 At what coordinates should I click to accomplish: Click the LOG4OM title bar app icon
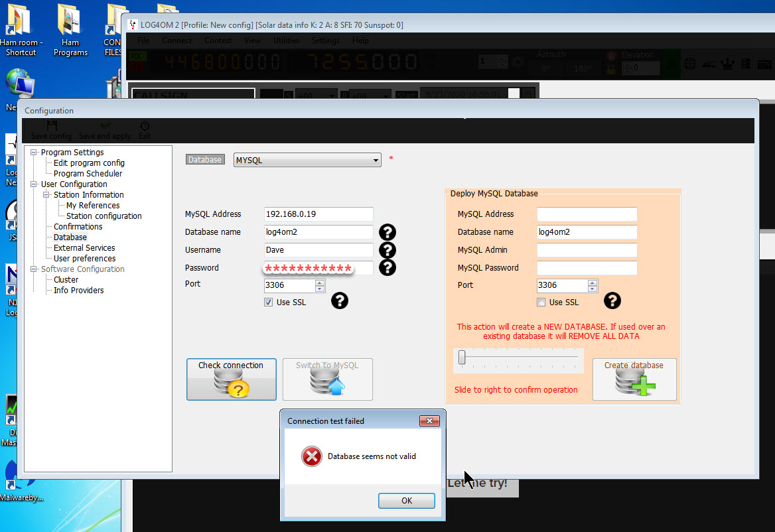(x=133, y=25)
